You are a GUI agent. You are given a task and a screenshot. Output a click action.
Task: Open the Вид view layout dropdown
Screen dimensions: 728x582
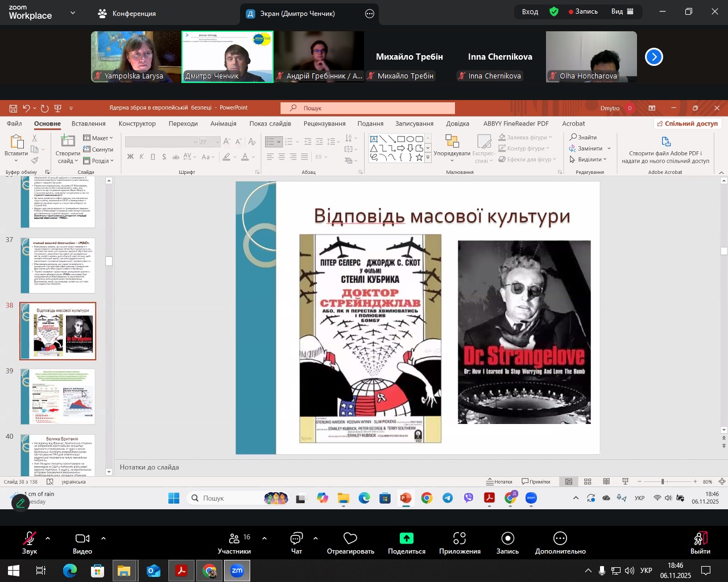click(622, 12)
